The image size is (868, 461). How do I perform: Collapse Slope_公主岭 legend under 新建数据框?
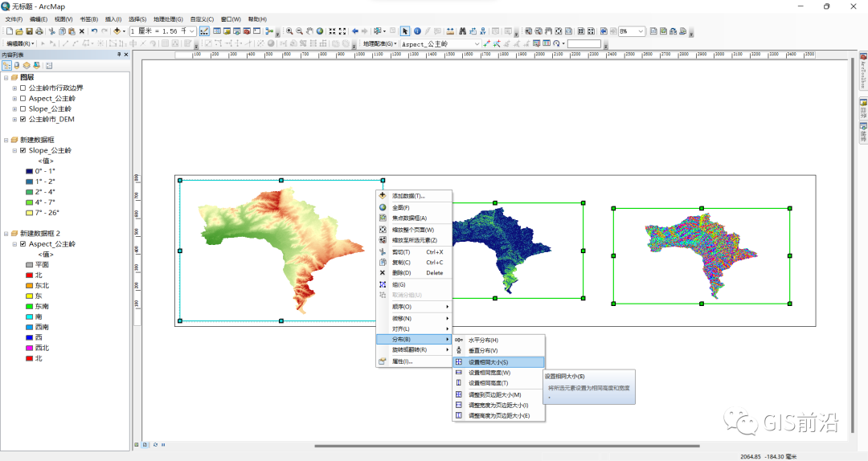(14, 150)
